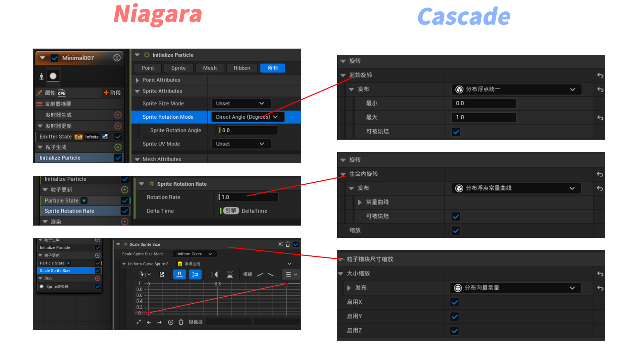Click the vertical snapping icon in curve toolbar

point(195,275)
